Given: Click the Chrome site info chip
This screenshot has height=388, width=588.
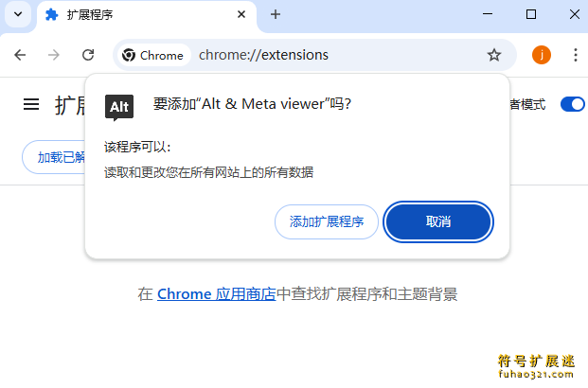Looking at the screenshot, I should click(x=153, y=55).
